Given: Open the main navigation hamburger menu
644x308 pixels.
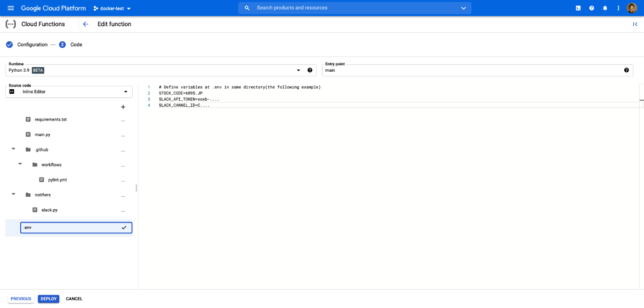Looking at the screenshot, I should tap(11, 8).
